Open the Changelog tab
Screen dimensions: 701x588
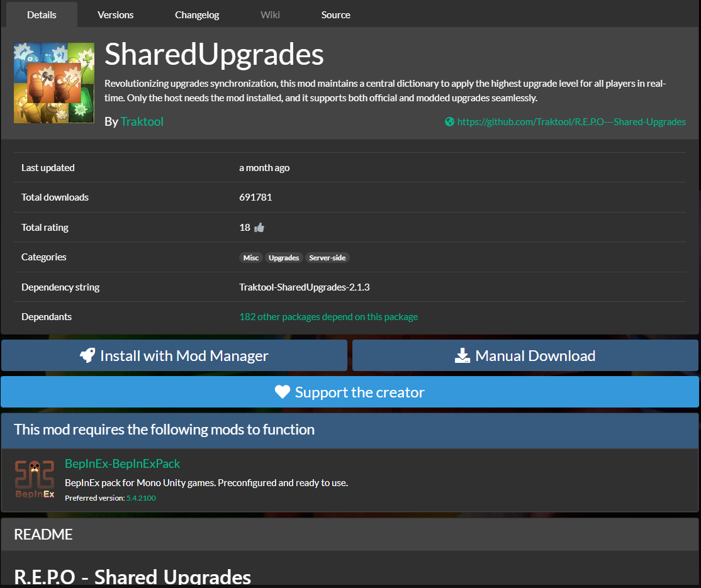coord(197,14)
